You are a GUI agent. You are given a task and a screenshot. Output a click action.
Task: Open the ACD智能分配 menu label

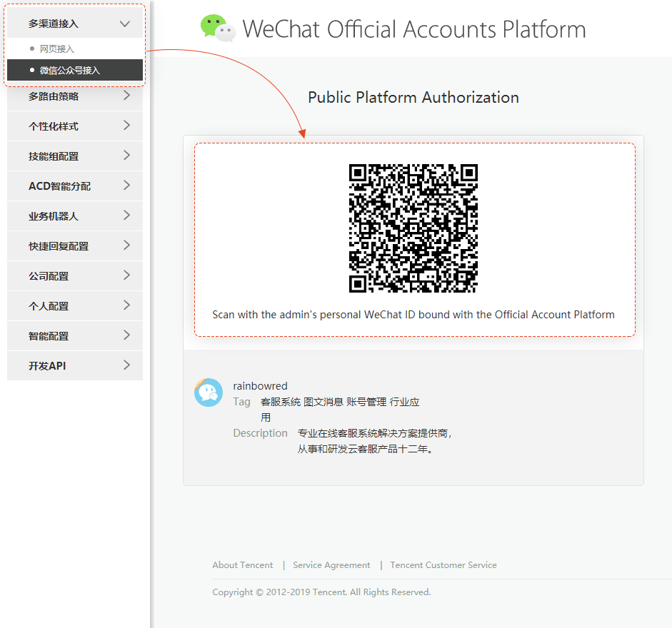point(59,186)
